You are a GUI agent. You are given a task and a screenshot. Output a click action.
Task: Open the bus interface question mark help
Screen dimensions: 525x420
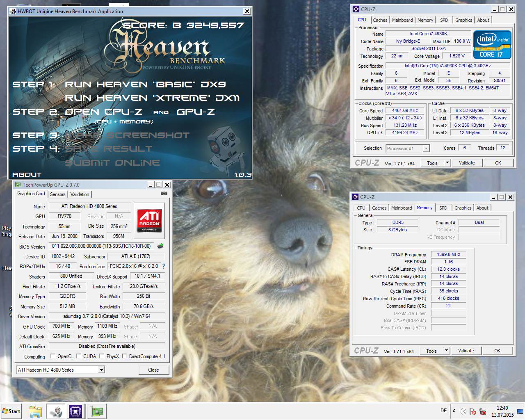[164, 266]
